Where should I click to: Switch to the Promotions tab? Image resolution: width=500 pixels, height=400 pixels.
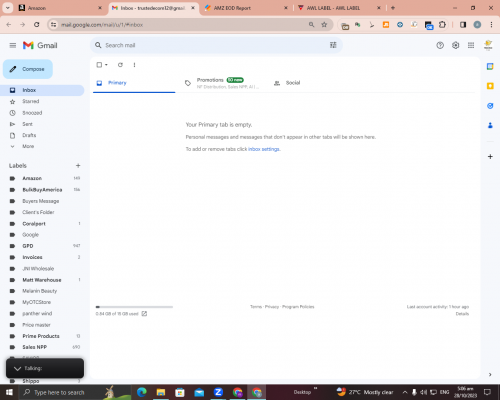[x=222, y=83]
